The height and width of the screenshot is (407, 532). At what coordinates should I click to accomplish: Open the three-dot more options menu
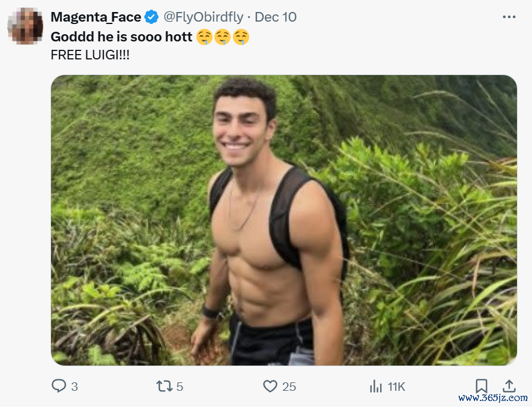point(509,17)
